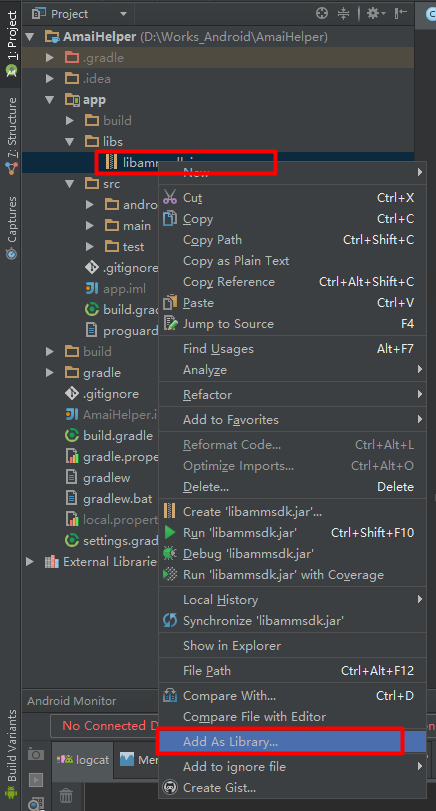Click the Collapse All icon in Project toolbar

[x=343, y=13]
